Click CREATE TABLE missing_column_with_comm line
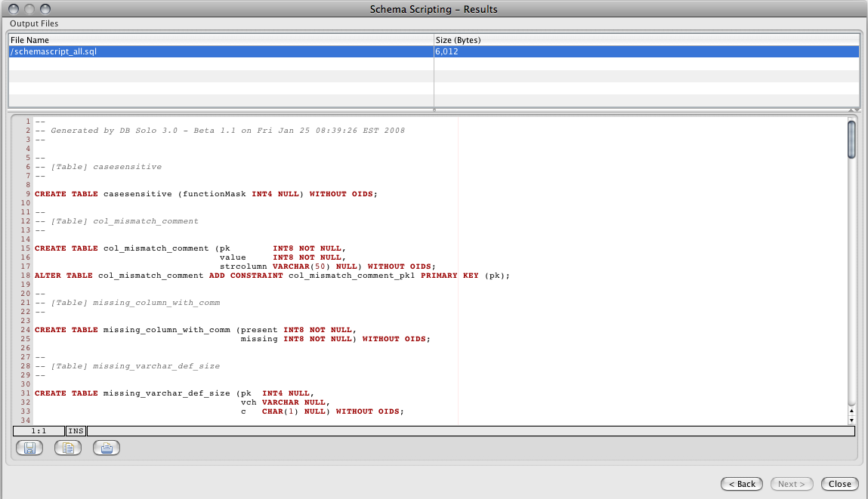868x499 pixels. tap(196, 330)
